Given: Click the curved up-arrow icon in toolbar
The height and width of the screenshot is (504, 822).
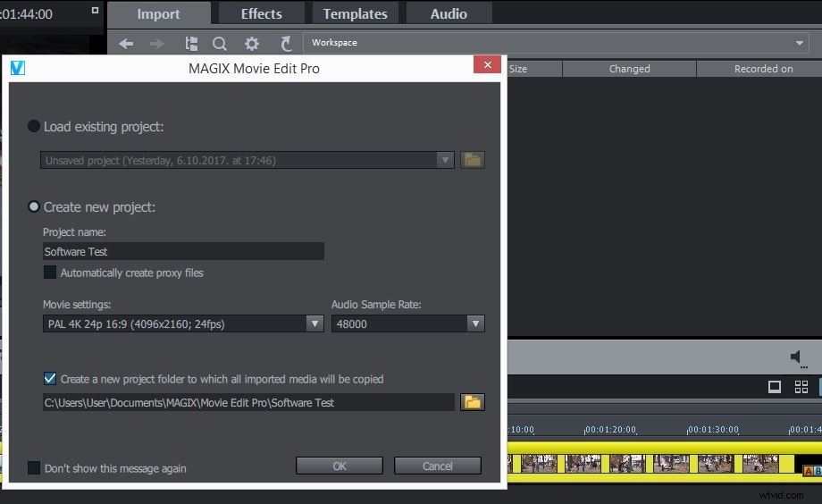Looking at the screenshot, I should point(286,44).
